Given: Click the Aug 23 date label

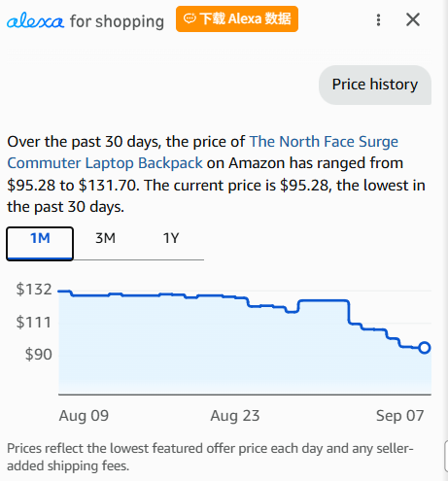Looking at the screenshot, I should tap(235, 416).
